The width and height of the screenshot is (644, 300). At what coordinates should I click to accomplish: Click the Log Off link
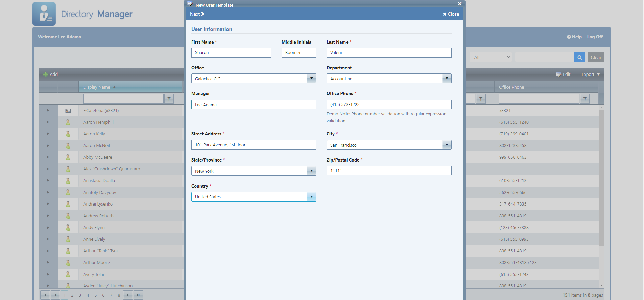(595, 37)
